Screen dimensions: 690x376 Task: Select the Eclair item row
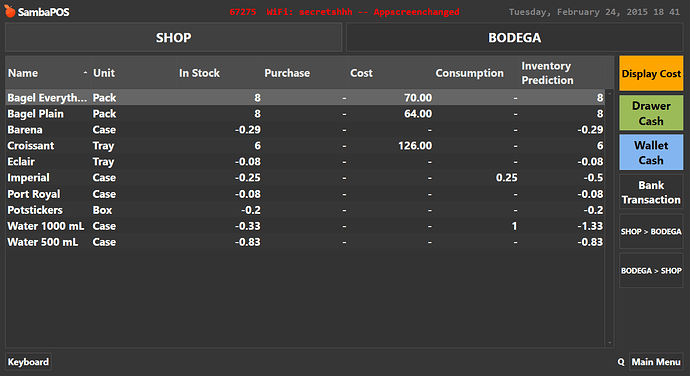point(305,162)
